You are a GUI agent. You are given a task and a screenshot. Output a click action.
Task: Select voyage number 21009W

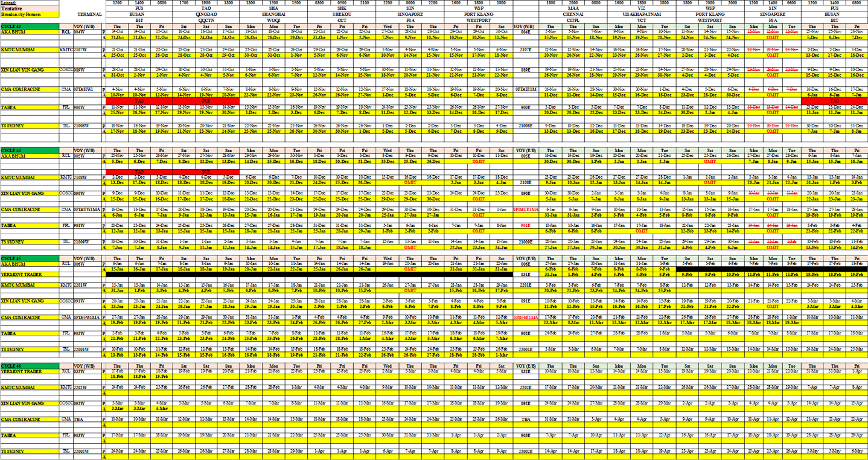[87, 242]
